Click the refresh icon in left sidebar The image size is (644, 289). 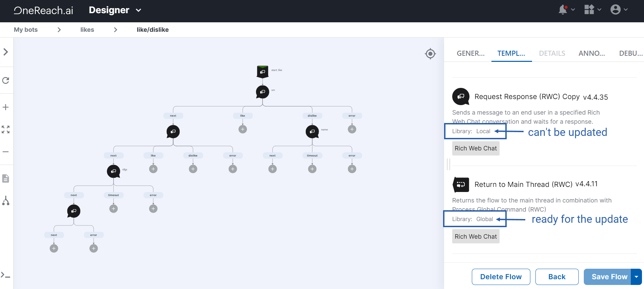tap(6, 80)
